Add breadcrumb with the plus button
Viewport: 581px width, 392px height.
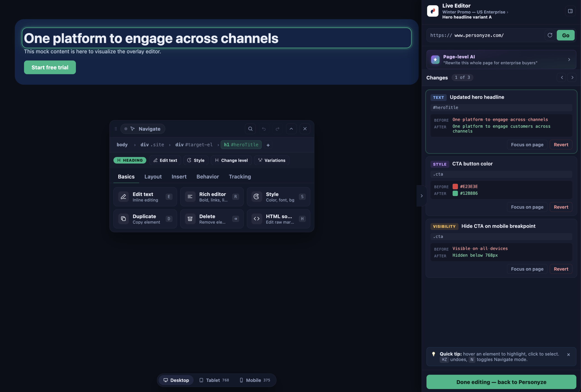pos(268,145)
